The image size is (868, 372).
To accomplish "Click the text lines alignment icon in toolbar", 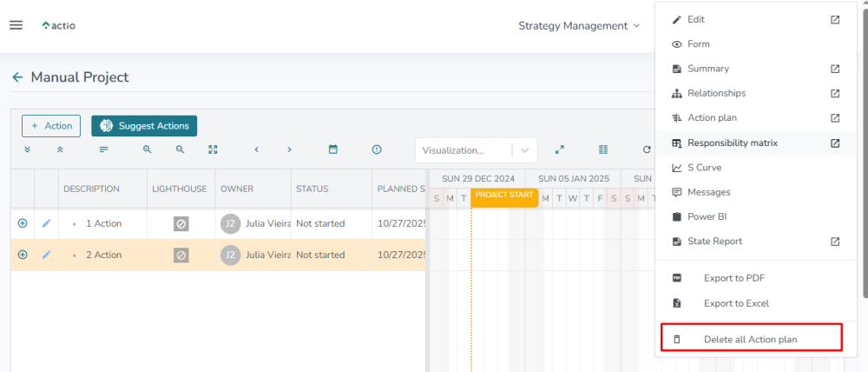I will pyautogui.click(x=104, y=149).
